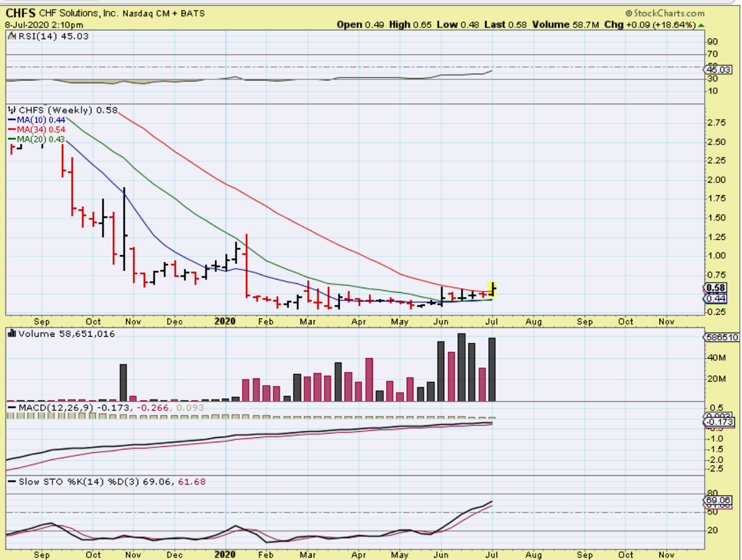This screenshot has height=560, width=742.
Task: Click the 586510 volume tag on the axis
Action: [721, 337]
